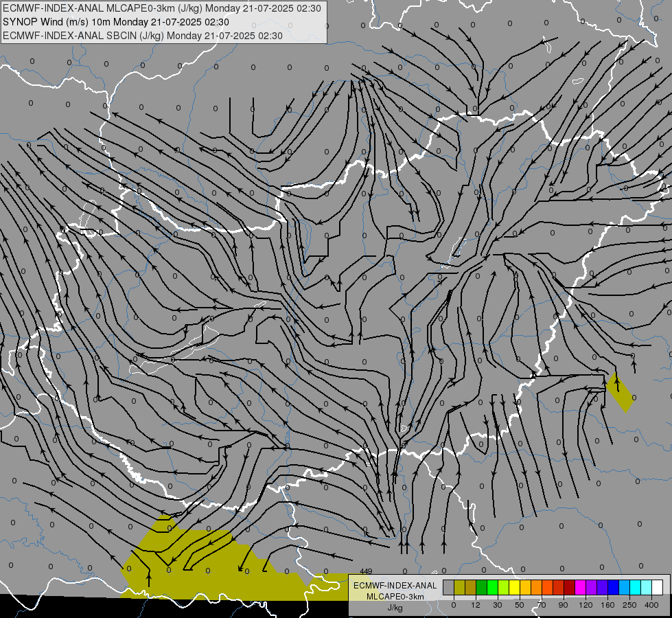Select the dark red legend swatch
This screenshot has height=618, width=672.
(570, 587)
